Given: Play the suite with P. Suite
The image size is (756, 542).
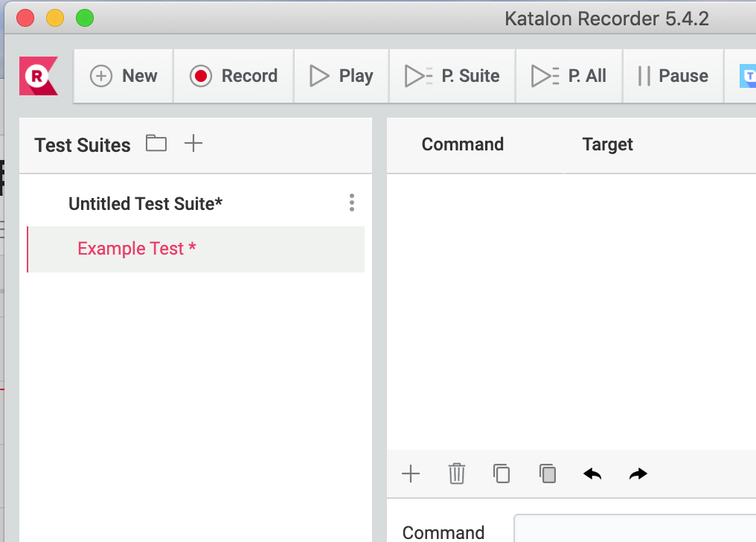Looking at the screenshot, I should (x=452, y=76).
